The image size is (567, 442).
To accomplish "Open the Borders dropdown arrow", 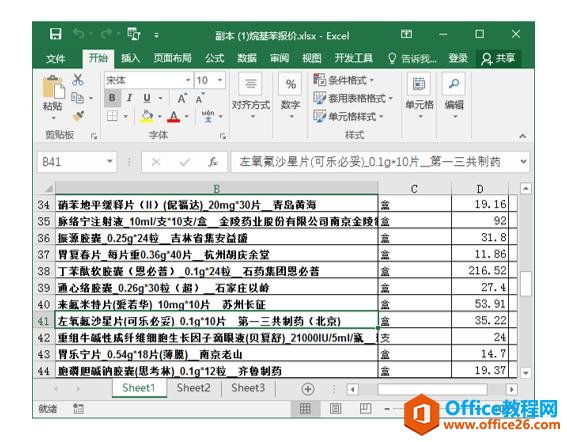I will tap(125, 116).
